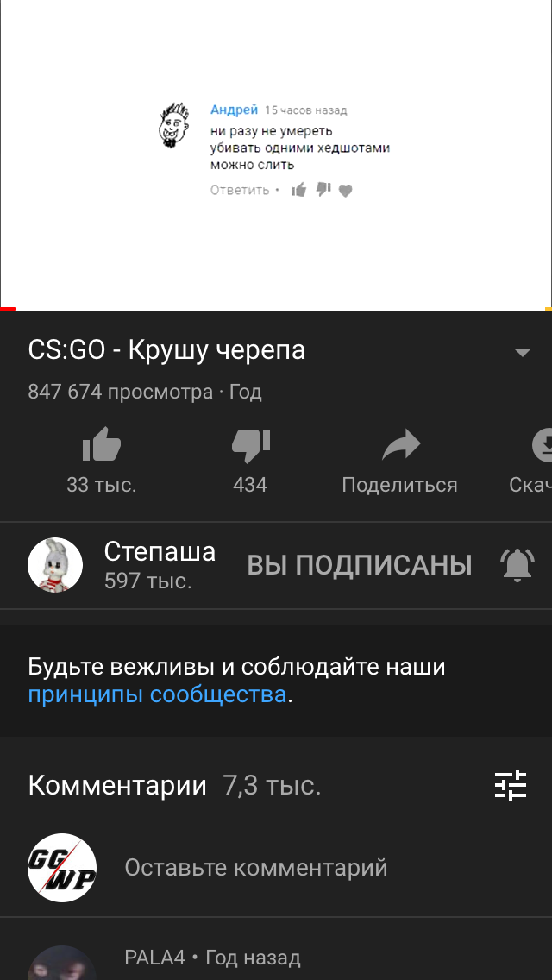Click Ответить under Андрей's comment

[240, 190]
